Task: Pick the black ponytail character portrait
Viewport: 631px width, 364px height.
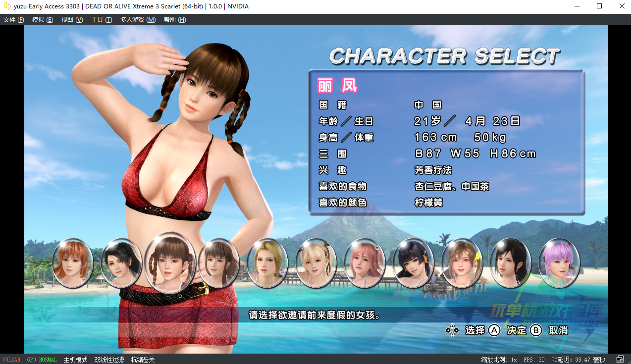Action: (121, 263)
